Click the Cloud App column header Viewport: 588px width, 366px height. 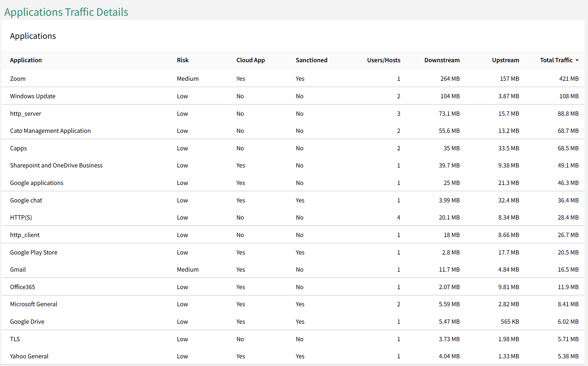(x=251, y=60)
